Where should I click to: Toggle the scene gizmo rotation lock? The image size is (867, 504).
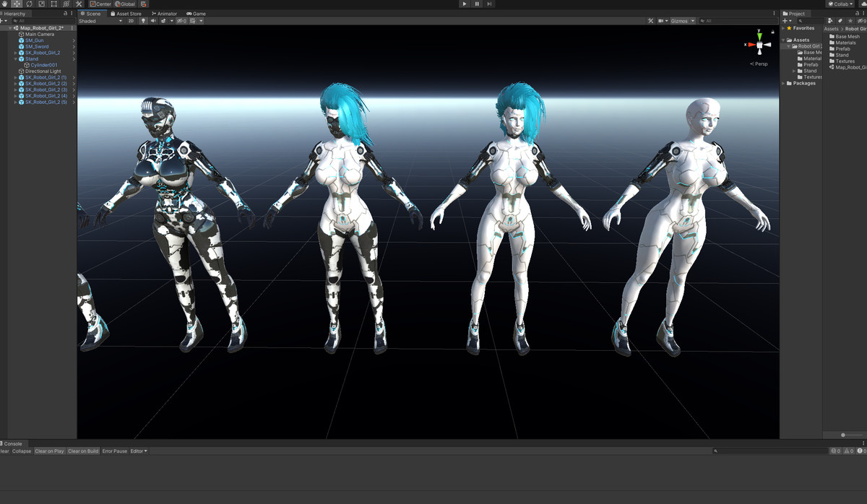pyautogui.click(x=772, y=32)
